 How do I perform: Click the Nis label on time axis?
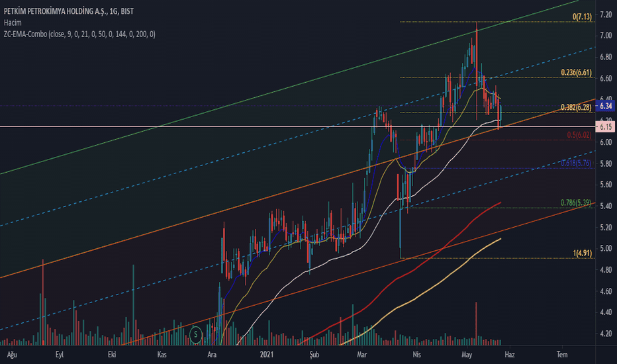pyautogui.click(x=416, y=355)
